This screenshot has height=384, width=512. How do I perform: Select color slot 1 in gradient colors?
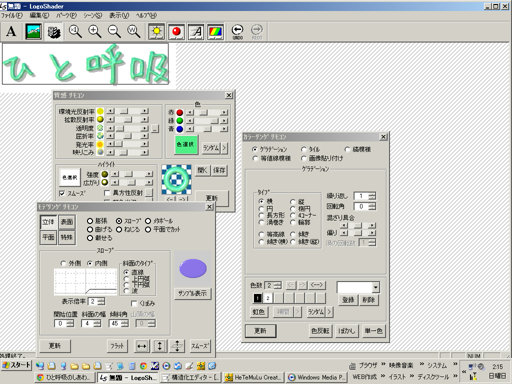coord(258,298)
